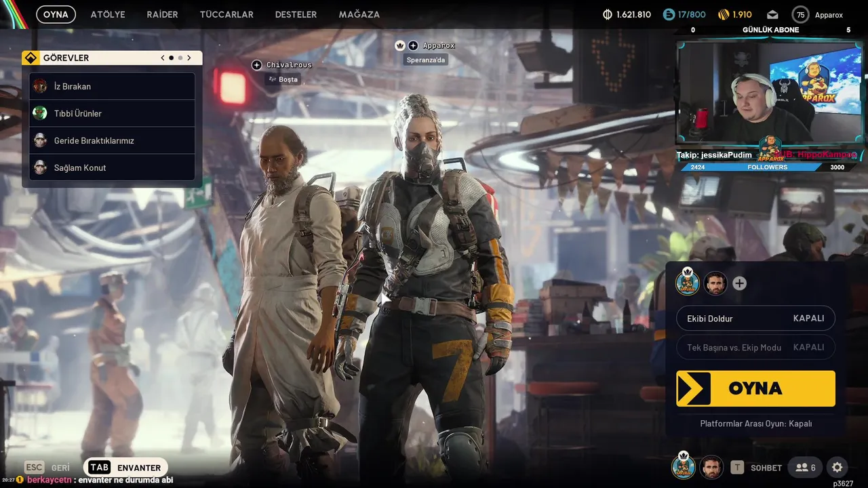
Task: Switch to the RAİDER tab
Action: pos(162,14)
